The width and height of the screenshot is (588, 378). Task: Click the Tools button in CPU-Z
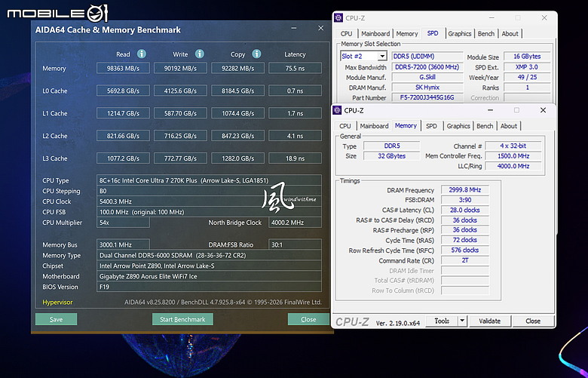442,321
